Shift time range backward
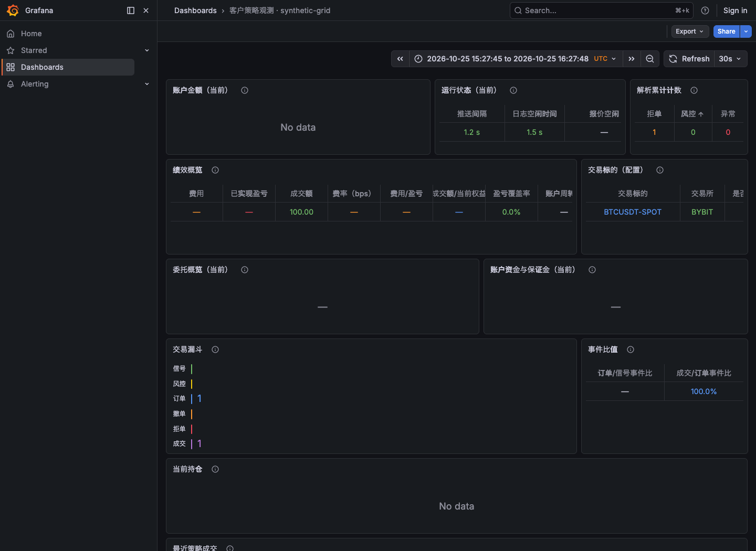The image size is (756, 551). click(400, 59)
